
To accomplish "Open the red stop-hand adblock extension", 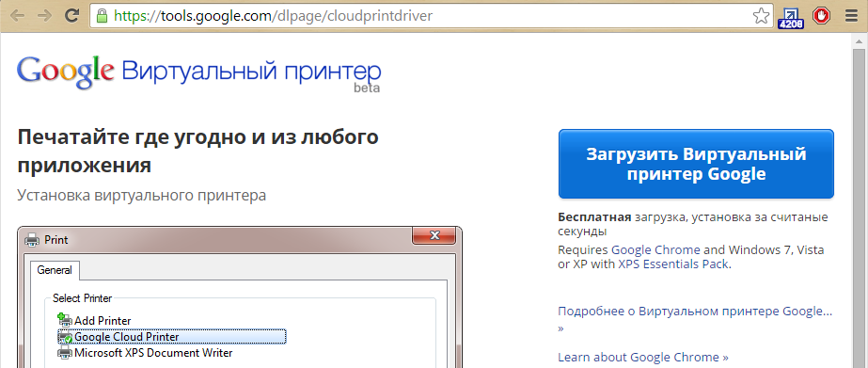I will [822, 15].
